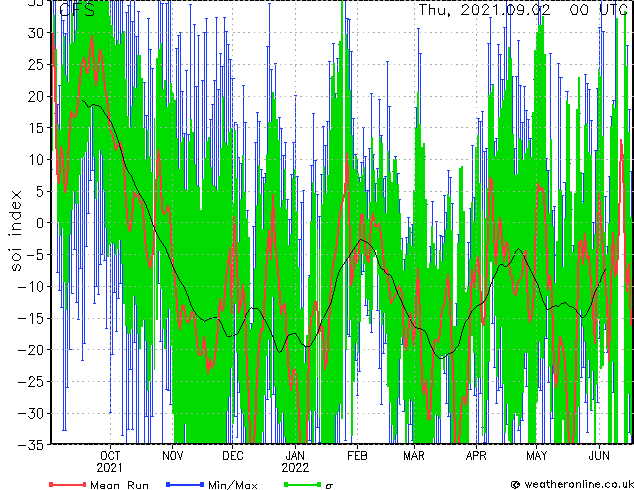Image resolution: width=634 pixels, height=490 pixels.
Task: Click the 'FEB' month label
Action: pos(357,456)
